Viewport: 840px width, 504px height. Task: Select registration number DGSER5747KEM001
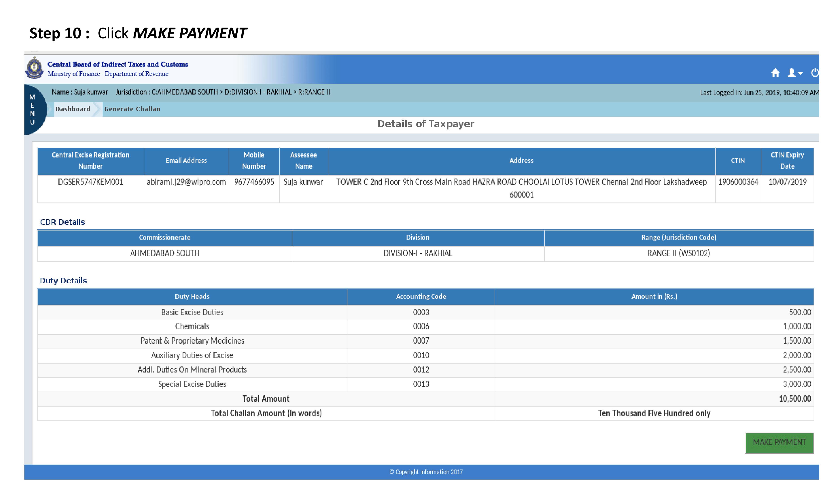[90, 182]
